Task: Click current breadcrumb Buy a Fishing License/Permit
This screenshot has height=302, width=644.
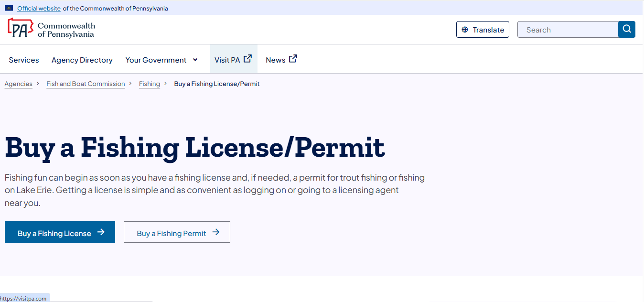Action: [x=217, y=84]
